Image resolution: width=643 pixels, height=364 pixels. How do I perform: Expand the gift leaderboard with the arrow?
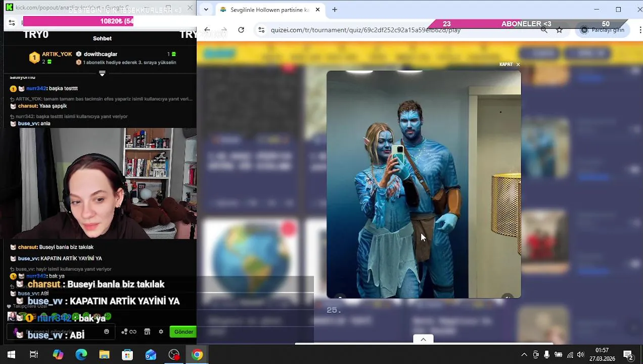pos(102,74)
